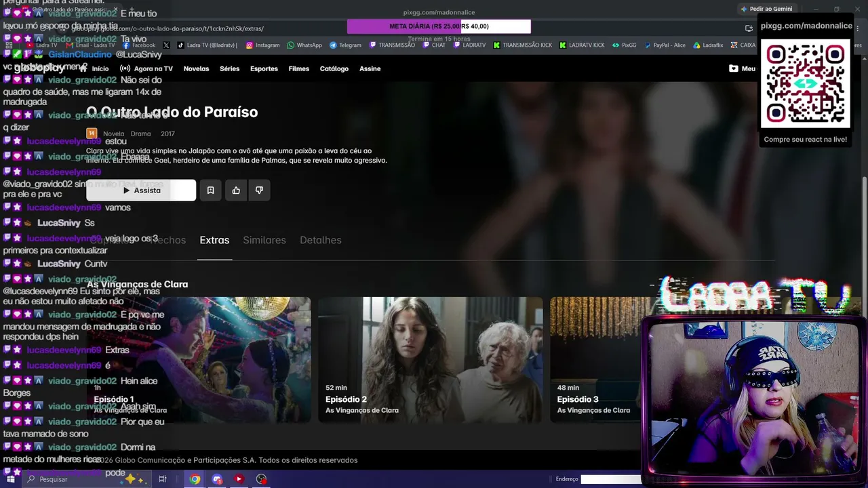This screenshot has height=488, width=868.
Task: Open Episódio 2 thumbnail (52 min)
Action: (431, 360)
